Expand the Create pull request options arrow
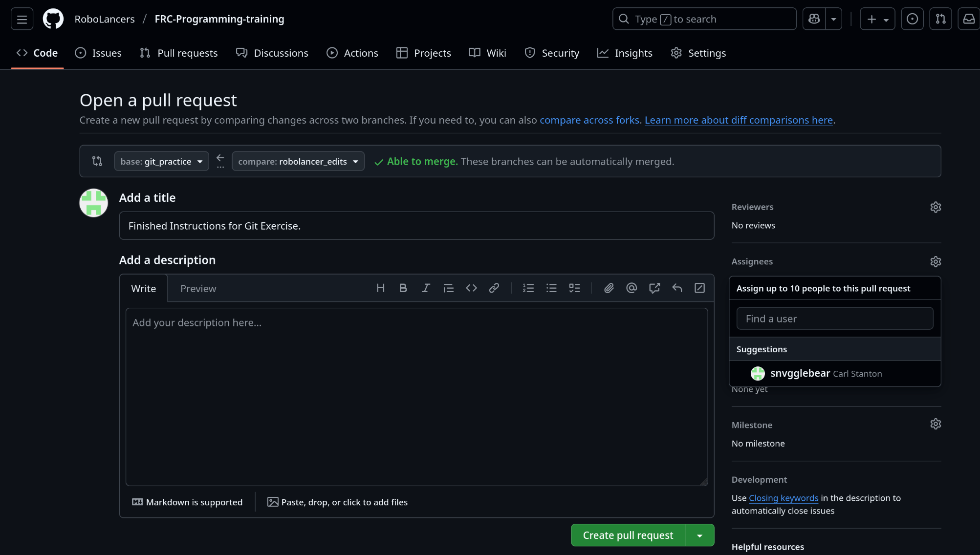This screenshot has height=555, width=980. tap(701, 535)
